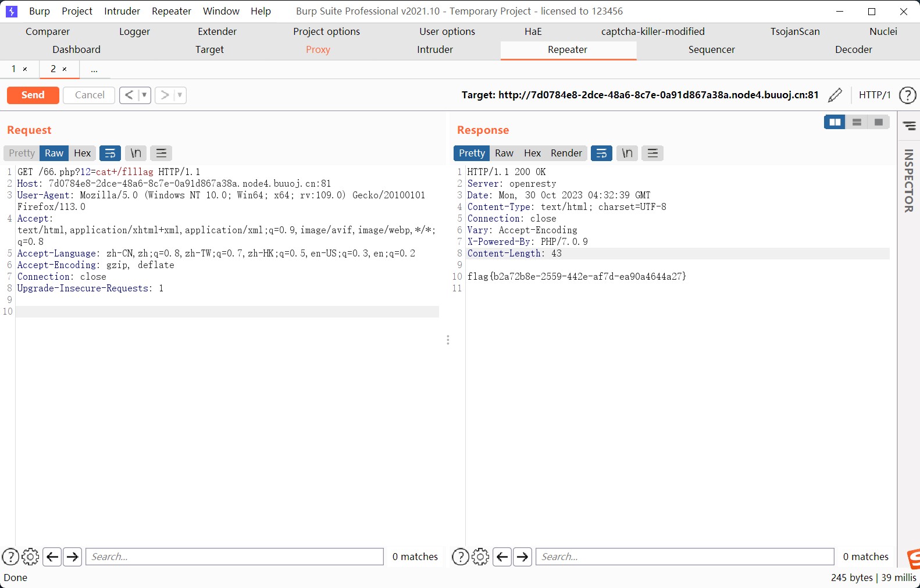Select Raw view in Response panel
Screen dimensions: 920x588
click(504, 153)
